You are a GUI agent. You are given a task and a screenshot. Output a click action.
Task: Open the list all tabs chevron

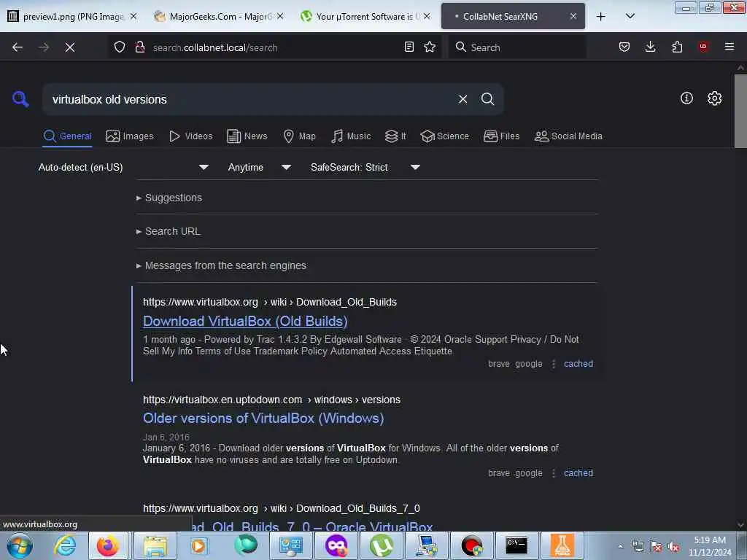[x=630, y=17]
